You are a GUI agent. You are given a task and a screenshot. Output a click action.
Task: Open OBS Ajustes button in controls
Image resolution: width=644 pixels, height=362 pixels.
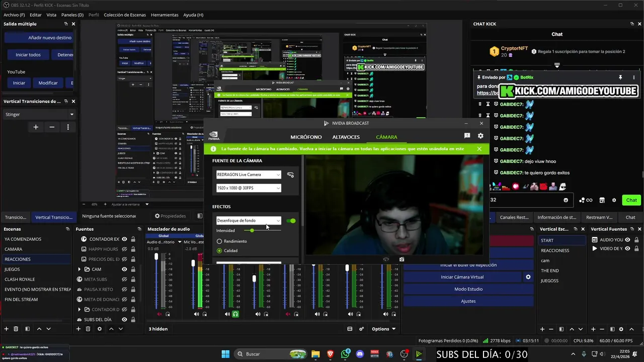468,301
